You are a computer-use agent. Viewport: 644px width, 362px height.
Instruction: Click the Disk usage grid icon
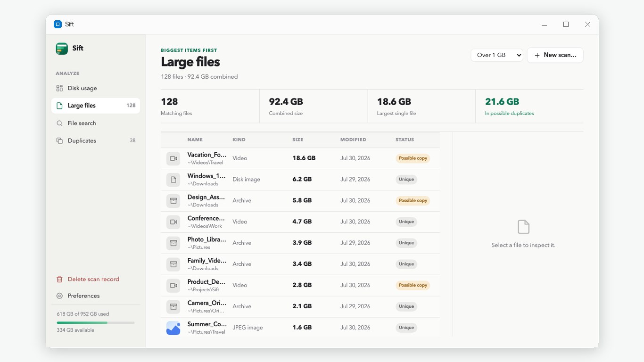point(59,88)
